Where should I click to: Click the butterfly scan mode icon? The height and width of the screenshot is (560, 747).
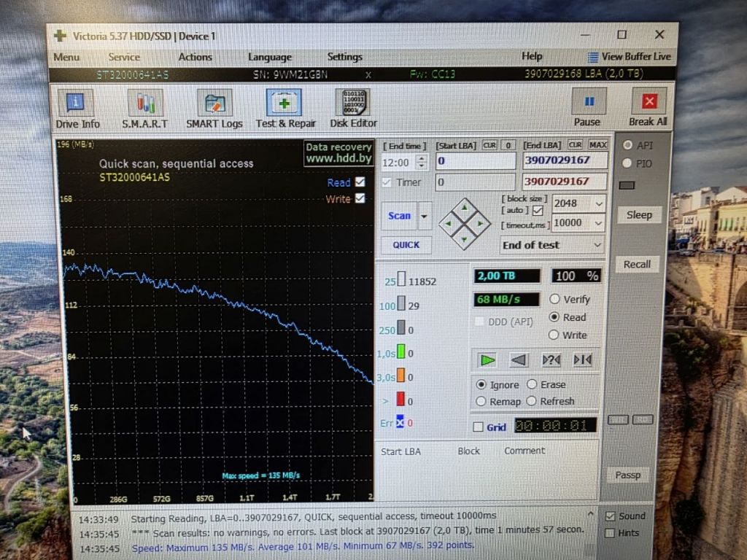(582, 360)
